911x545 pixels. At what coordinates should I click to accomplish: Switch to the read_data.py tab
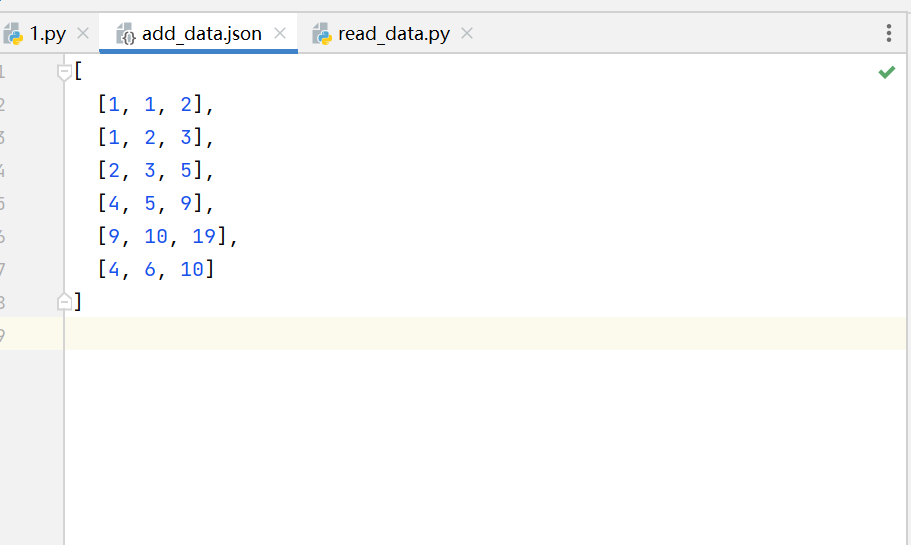(x=393, y=34)
